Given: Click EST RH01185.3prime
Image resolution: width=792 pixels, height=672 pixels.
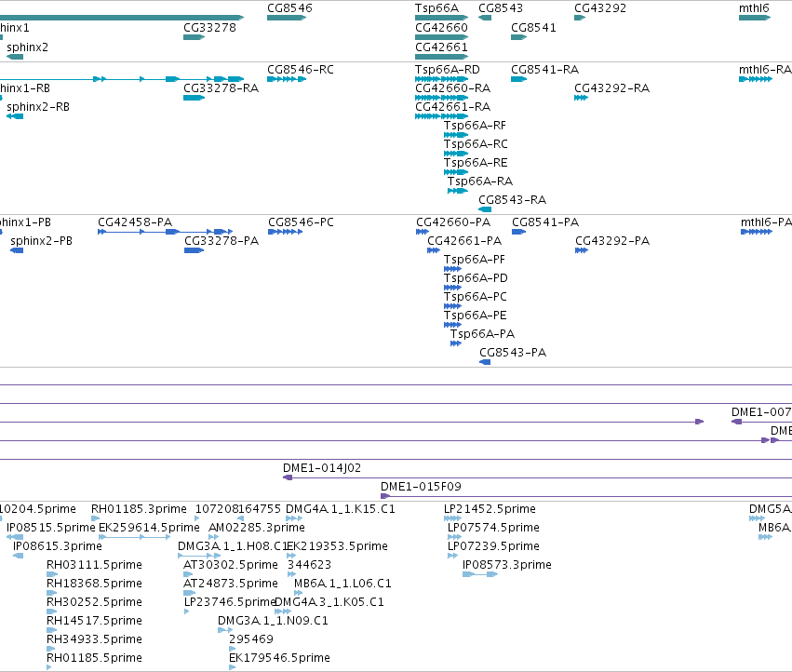Looking at the screenshot, I should pyautogui.click(x=95, y=517).
